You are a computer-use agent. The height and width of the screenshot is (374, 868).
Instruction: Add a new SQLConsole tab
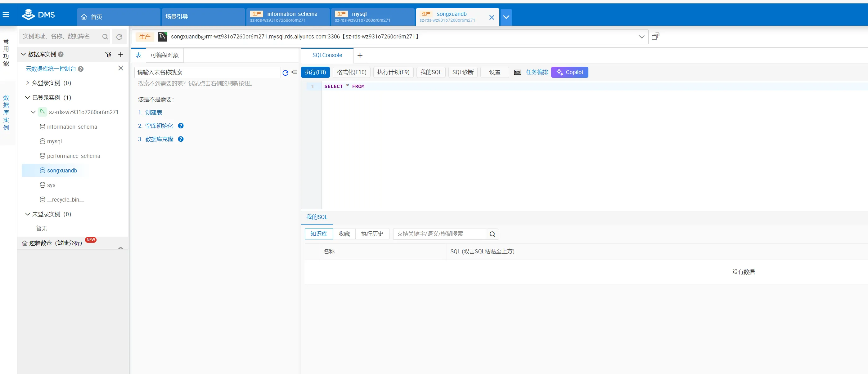point(360,56)
